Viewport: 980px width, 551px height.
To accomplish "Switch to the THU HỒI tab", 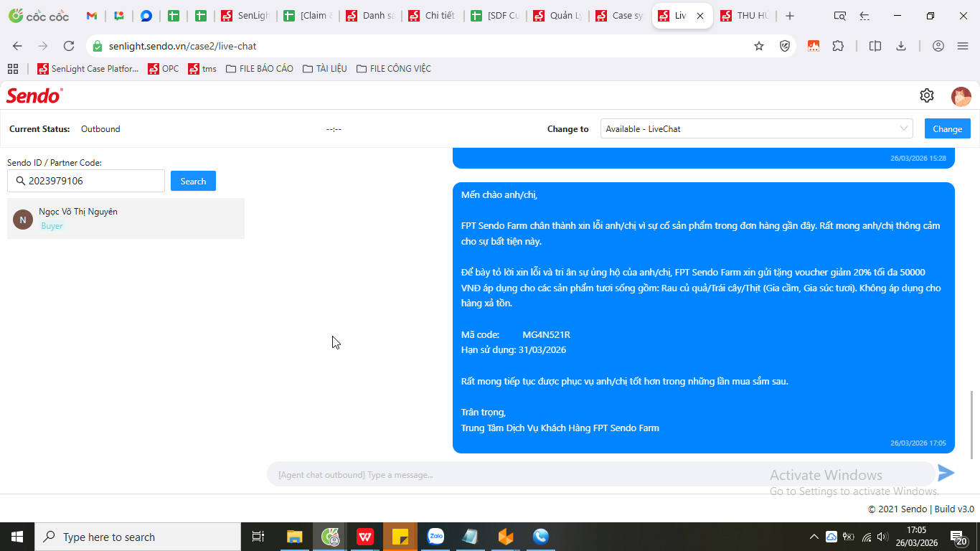I will coord(744,16).
